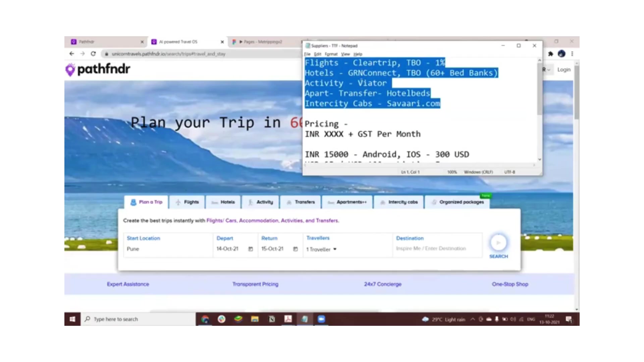The height and width of the screenshot is (362, 644).
Task: Click the 'Intercity Cabs - Savaari.com' line
Action: 372,104
